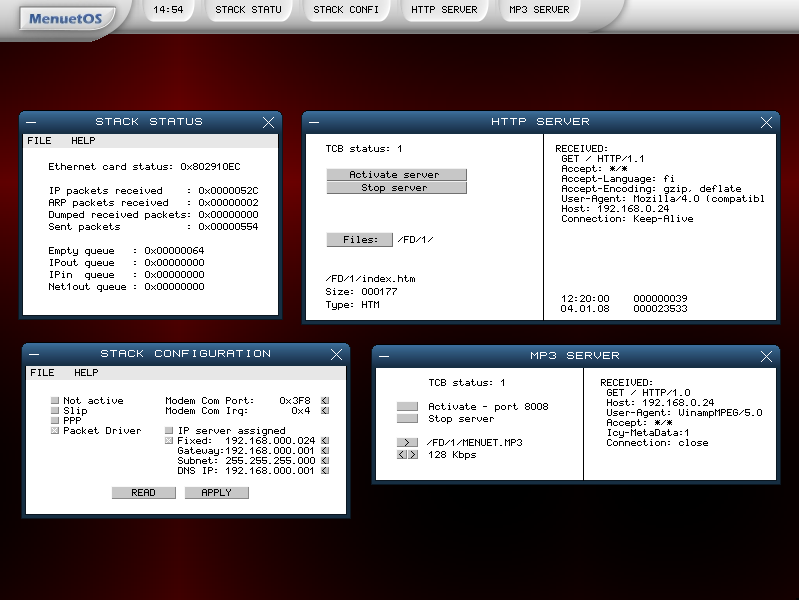Click the APPLY button

(x=217, y=492)
